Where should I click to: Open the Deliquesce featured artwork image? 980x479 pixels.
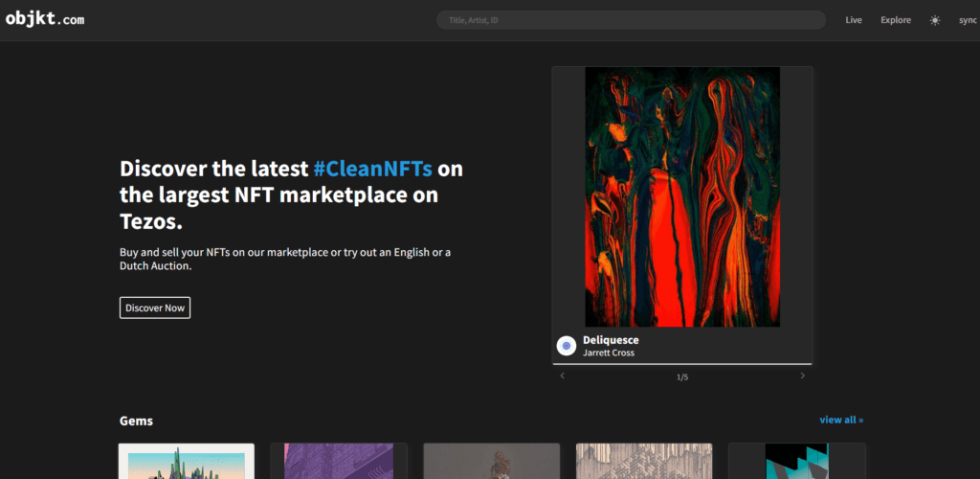(x=681, y=197)
